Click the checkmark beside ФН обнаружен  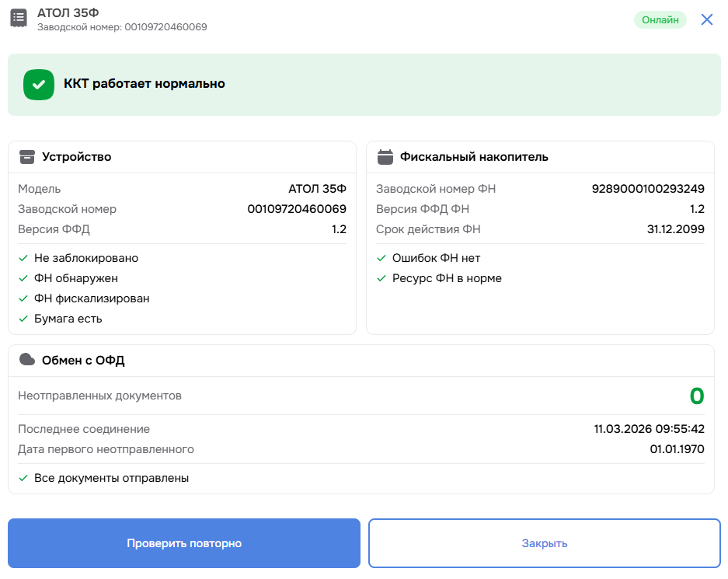[x=23, y=278]
